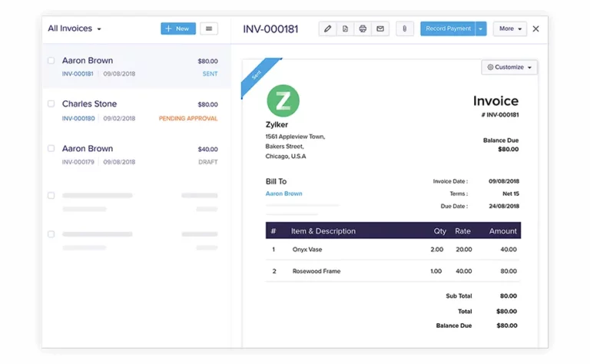Image resolution: width=590 pixels, height=364 pixels.
Task: Open the Customize dropdown
Action: click(x=510, y=68)
